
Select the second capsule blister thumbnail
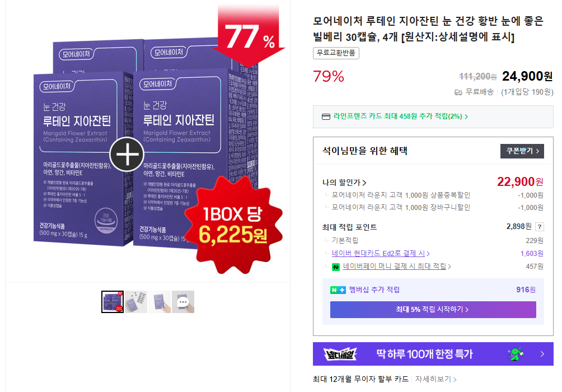click(136, 302)
